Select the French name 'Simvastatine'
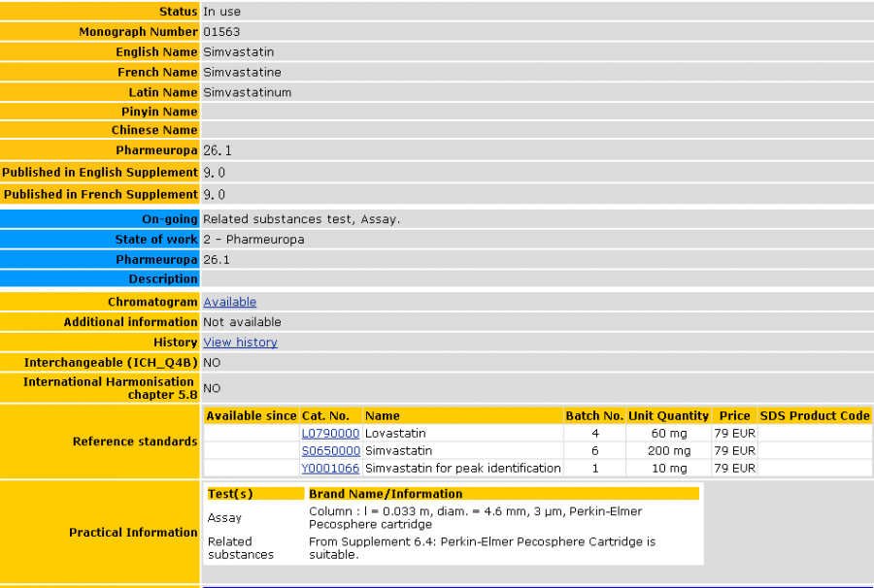The width and height of the screenshot is (874, 588). tap(242, 72)
